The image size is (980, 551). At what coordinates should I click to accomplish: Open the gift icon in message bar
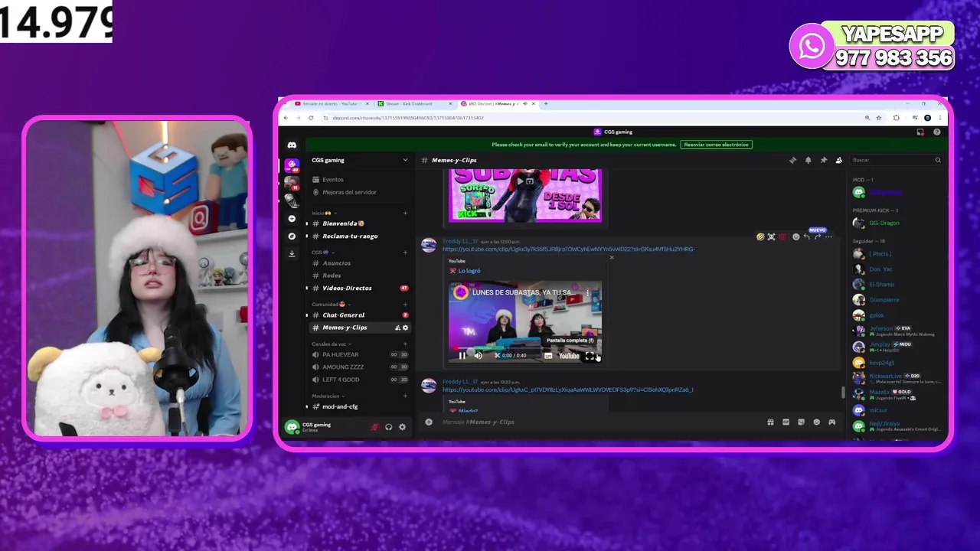770,422
